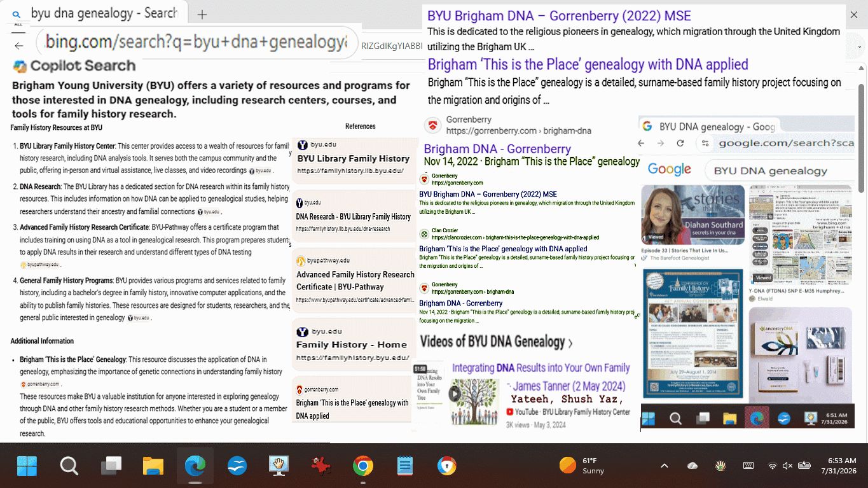Screen dimensions: 868x488
Task: Launch IrfanView red splat taskbar icon
Action: click(x=321, y=466)
